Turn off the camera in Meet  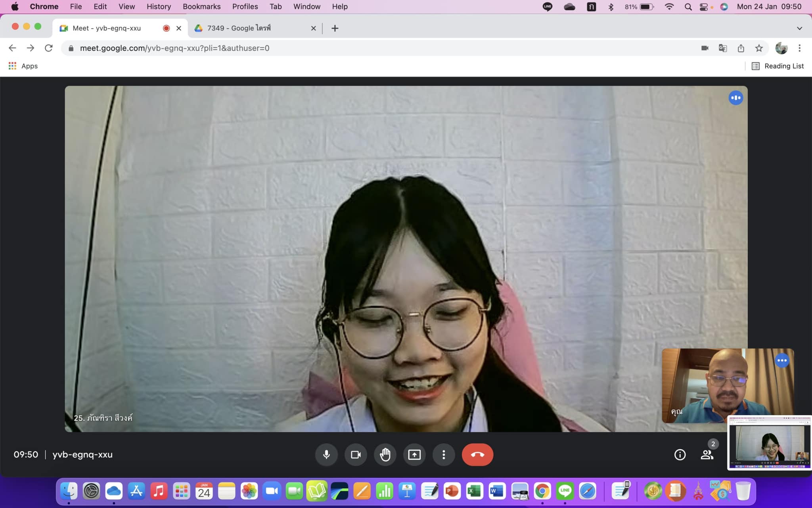tap(356, 454)
